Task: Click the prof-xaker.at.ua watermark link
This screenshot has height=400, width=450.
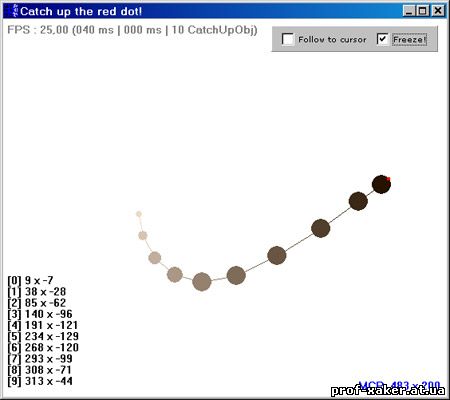Action: pos(388,390)
